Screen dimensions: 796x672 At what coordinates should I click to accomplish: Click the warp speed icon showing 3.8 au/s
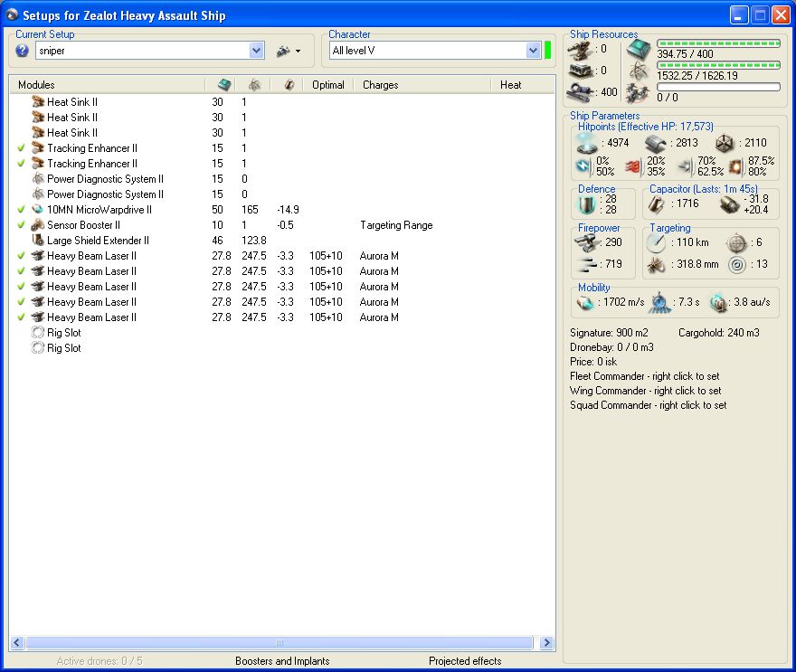pos(718,302)
